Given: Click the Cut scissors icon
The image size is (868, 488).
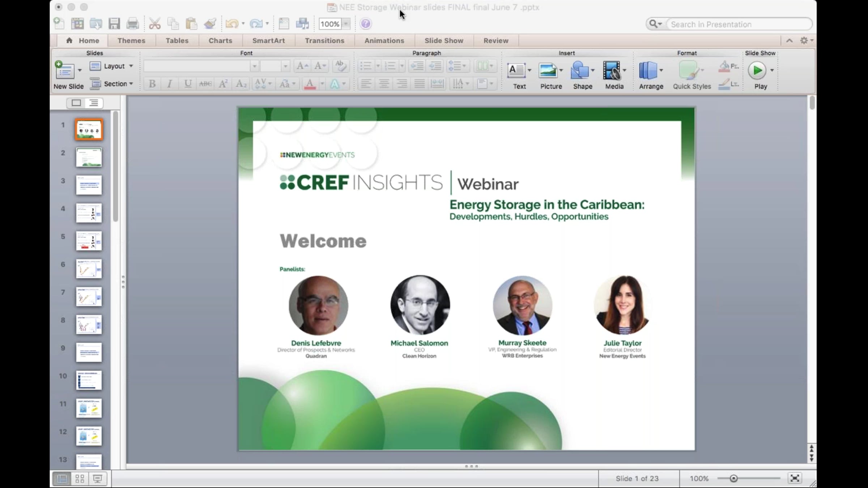Looking at the screenshot, I should [x=155, y=24].
